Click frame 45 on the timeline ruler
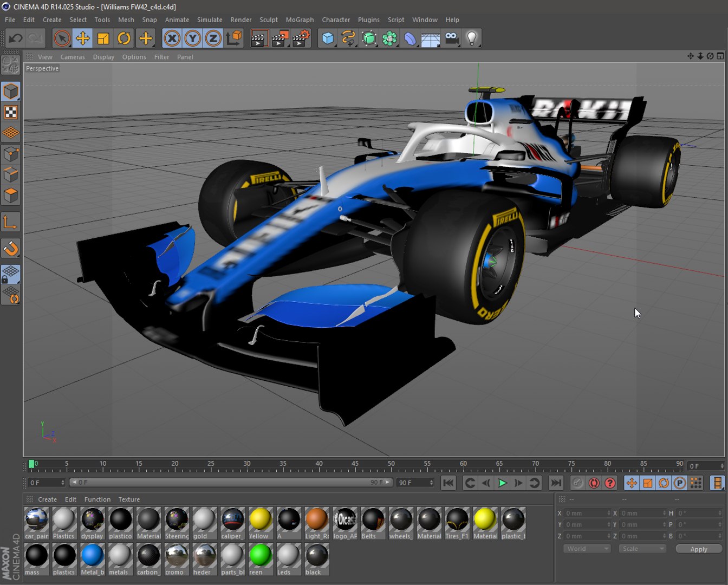 click(x=355, y=464)
